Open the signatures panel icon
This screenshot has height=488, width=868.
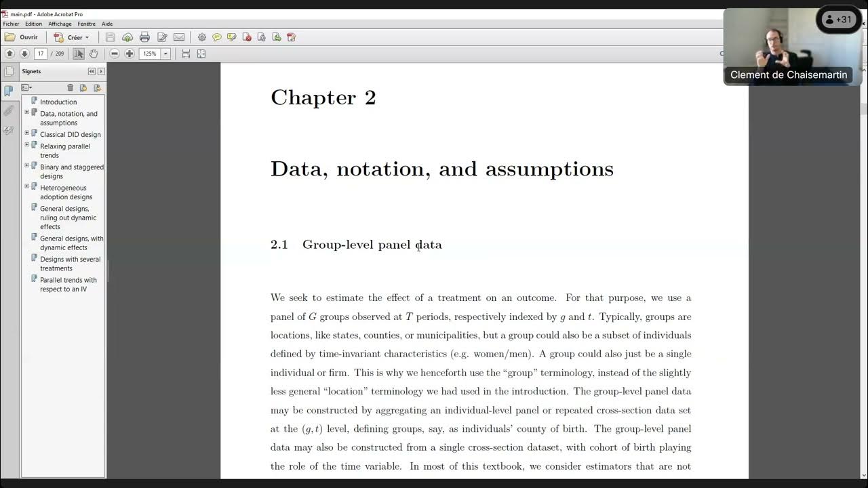9,130
